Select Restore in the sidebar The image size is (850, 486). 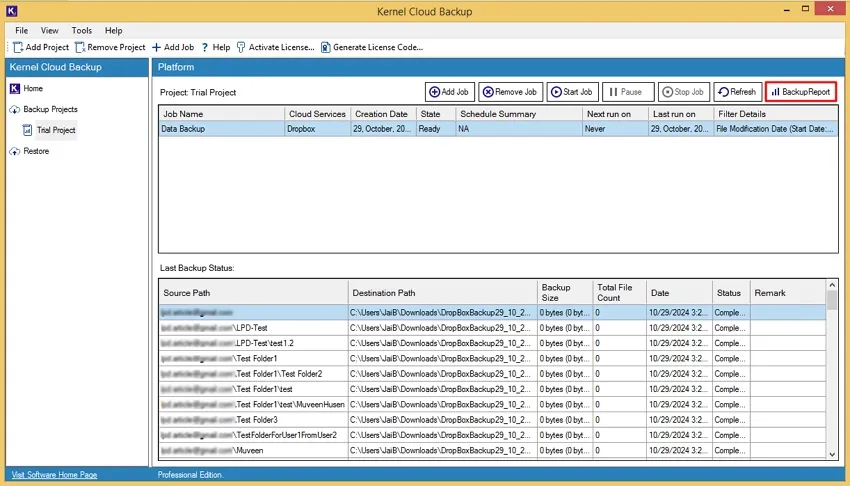coord(36,151)
